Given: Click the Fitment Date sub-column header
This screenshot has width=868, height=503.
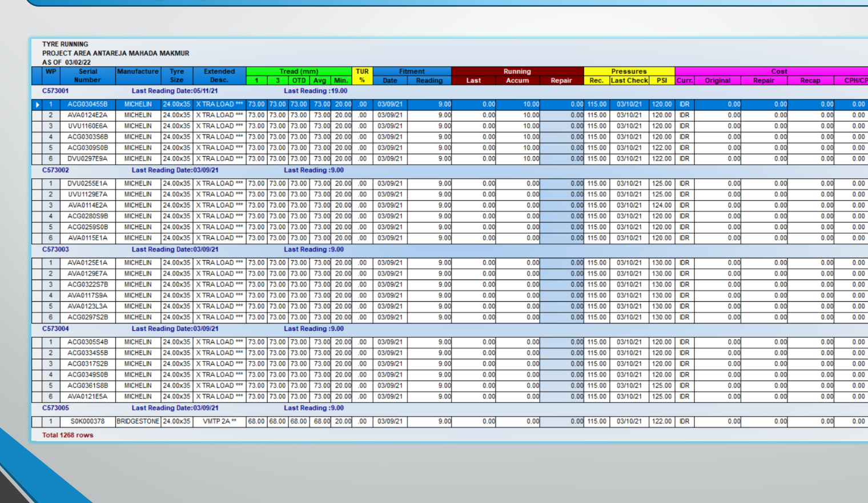Looking at the screenshot, I should point(390,81).
